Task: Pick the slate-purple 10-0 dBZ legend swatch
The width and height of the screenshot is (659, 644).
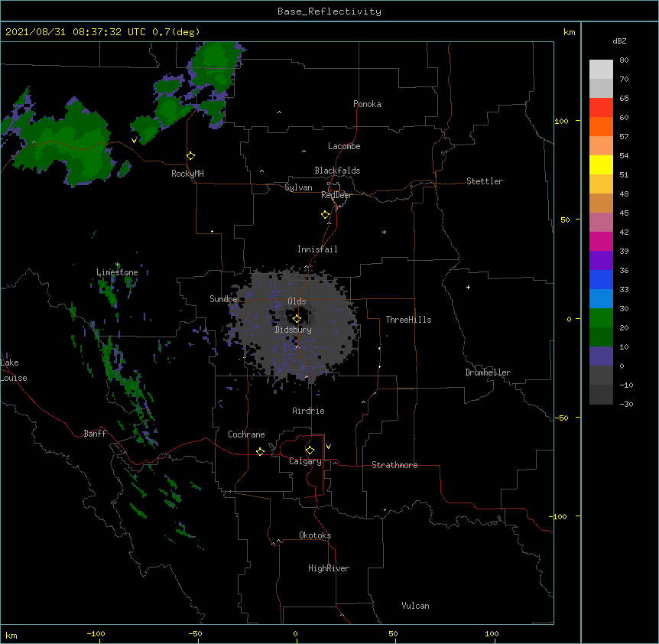Action: tap(601, 356)
